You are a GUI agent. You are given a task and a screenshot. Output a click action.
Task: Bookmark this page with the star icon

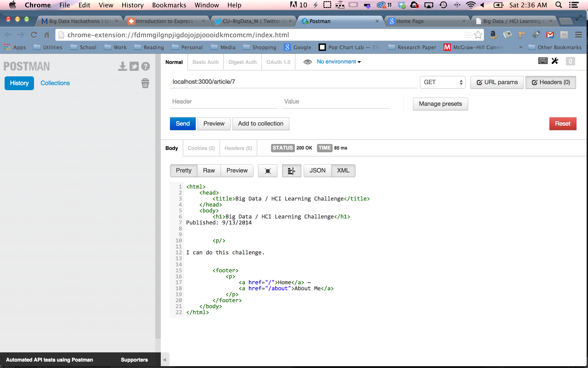coord(478,35)
